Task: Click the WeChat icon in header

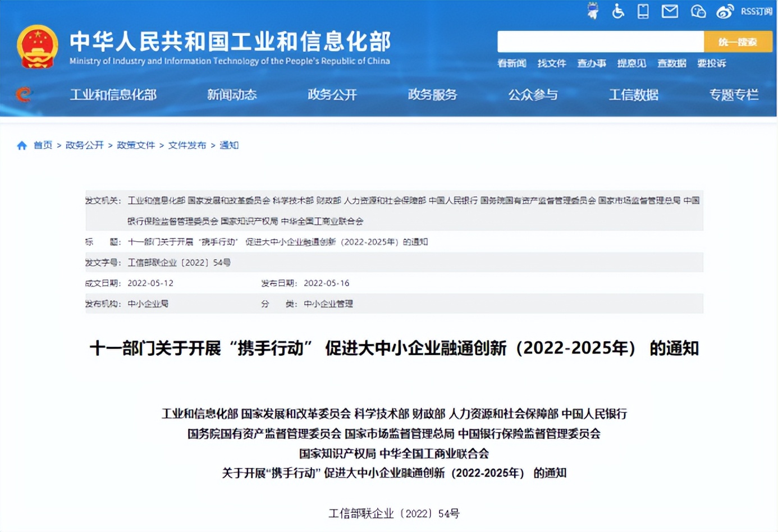Action: click(698, 11)
